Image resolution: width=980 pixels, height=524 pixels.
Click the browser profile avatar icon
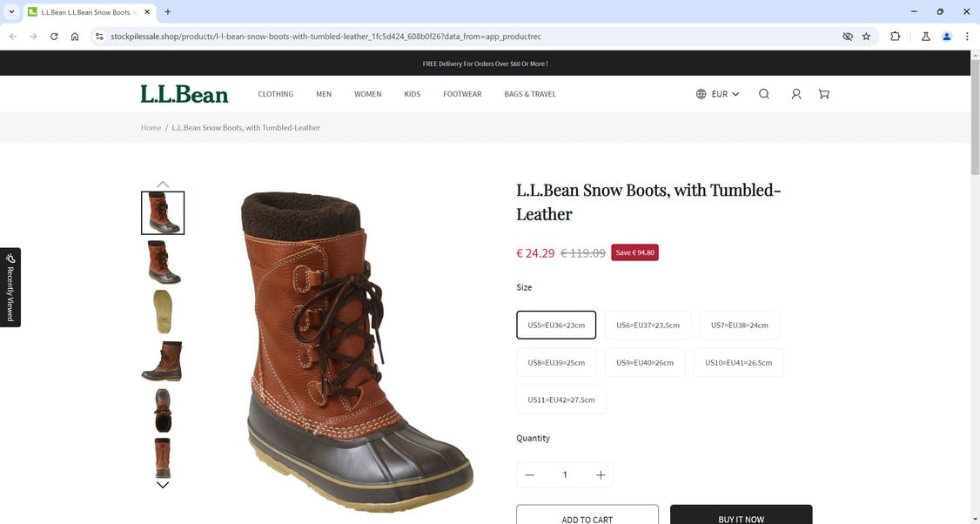[x=947, y=37]
